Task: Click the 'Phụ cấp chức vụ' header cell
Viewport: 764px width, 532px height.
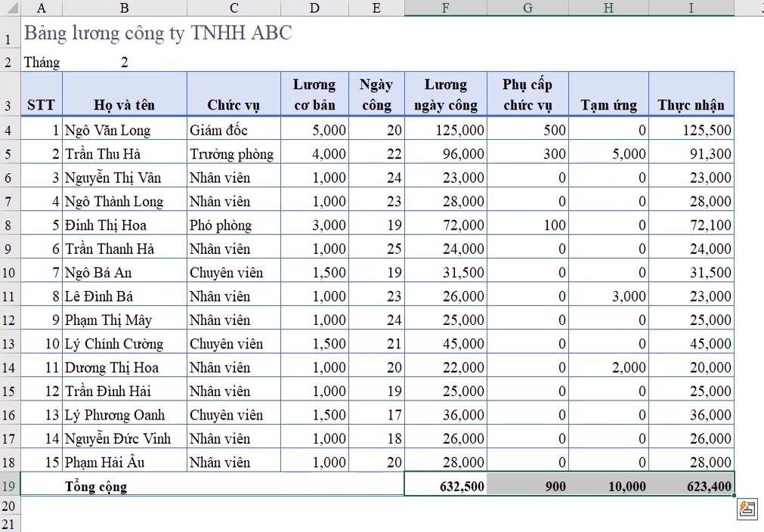Action: (527, 94)
